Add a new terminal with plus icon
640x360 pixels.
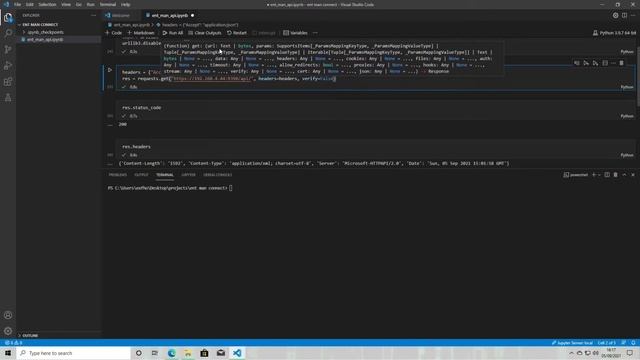tap(594, 175)
